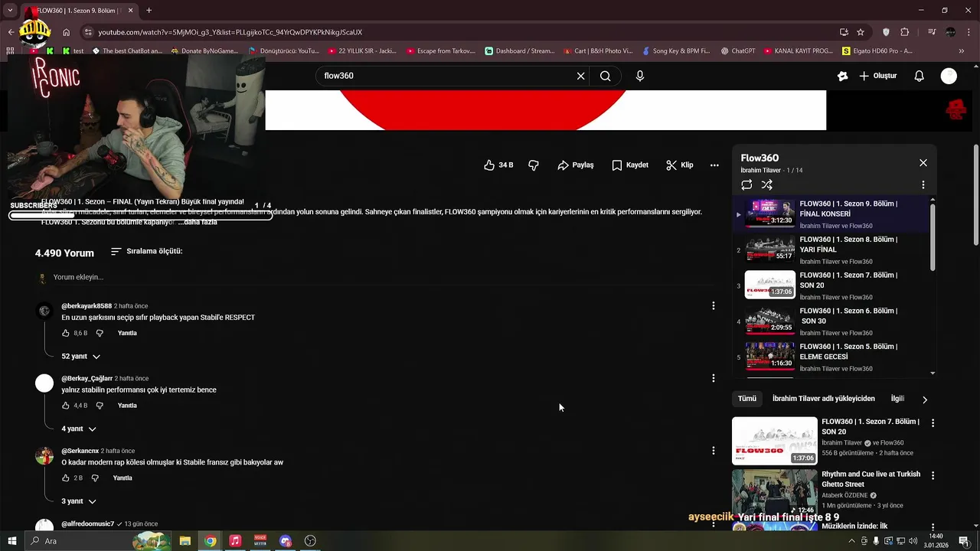This screenshot has height=551, width=980.
Task: Open Rhythm and Cue live video thumbnail
Action: (x=775, y=493)
